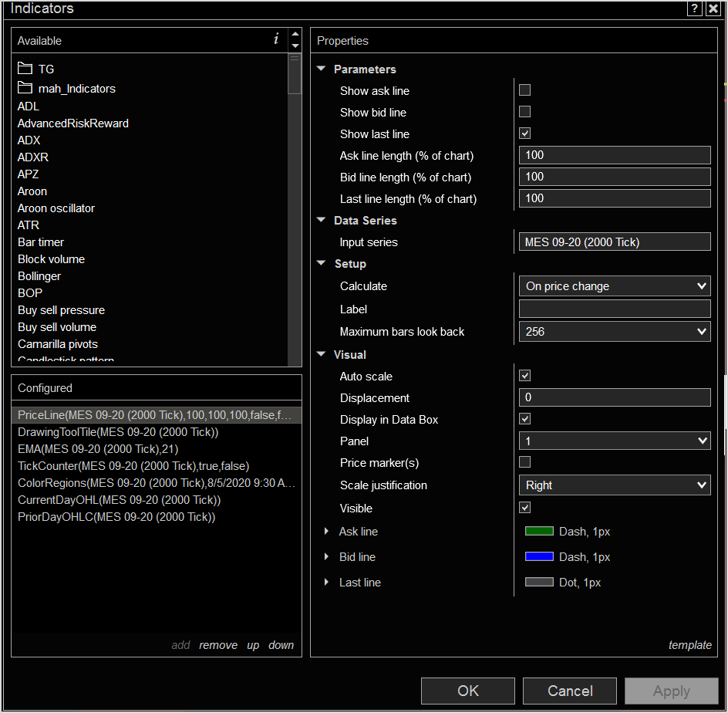The image size is (728, 713).
Task: Click the add link
Action: tap(180, 645)
